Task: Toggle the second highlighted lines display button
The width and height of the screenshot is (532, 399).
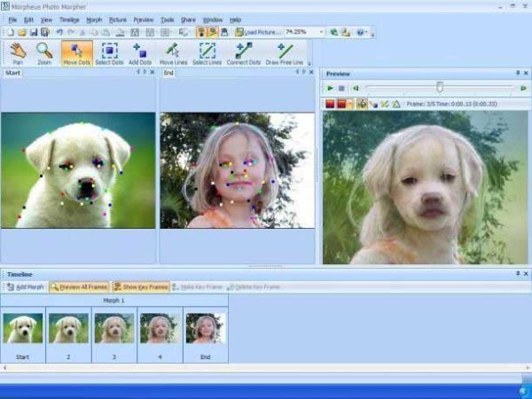Action: 213,32
